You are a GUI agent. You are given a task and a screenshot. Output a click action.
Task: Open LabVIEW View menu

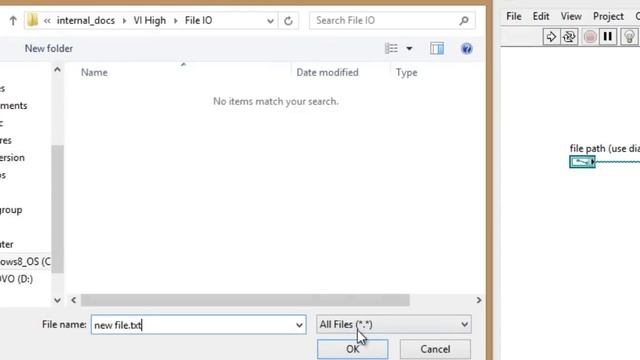click(571, 16)
